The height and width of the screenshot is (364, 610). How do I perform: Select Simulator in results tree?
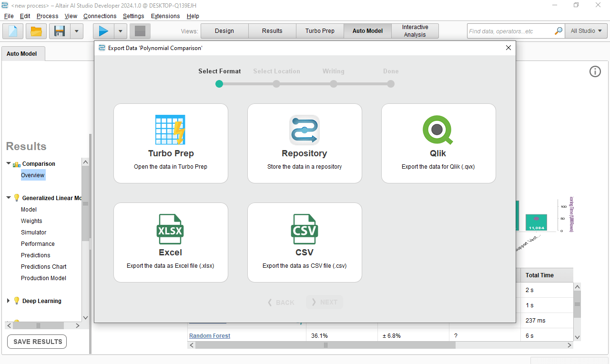click(x=34, y=233)
